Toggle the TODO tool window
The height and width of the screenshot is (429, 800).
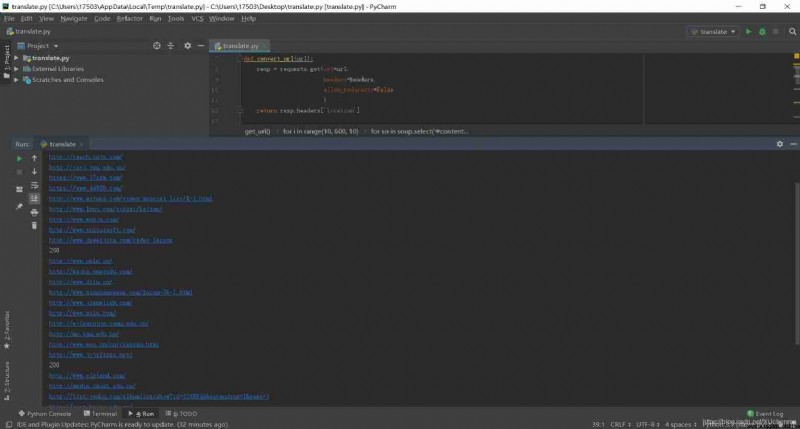[182, 414]
